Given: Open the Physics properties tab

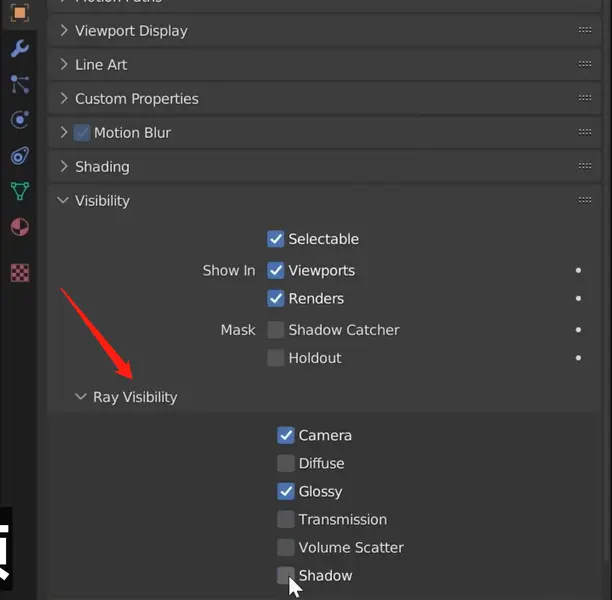Looking at the screenshot, I should 20,119.
